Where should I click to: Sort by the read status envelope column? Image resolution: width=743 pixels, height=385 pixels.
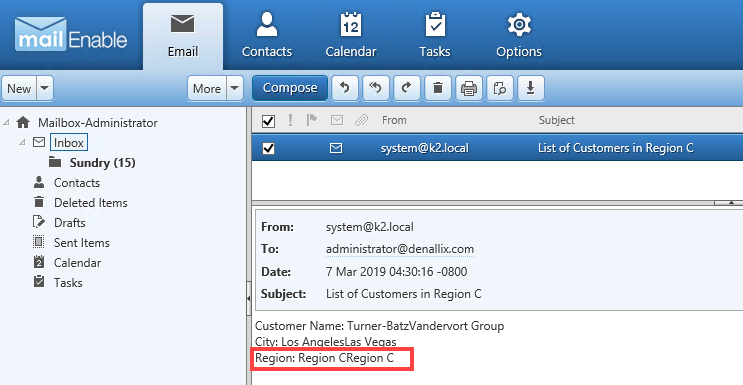336,120
